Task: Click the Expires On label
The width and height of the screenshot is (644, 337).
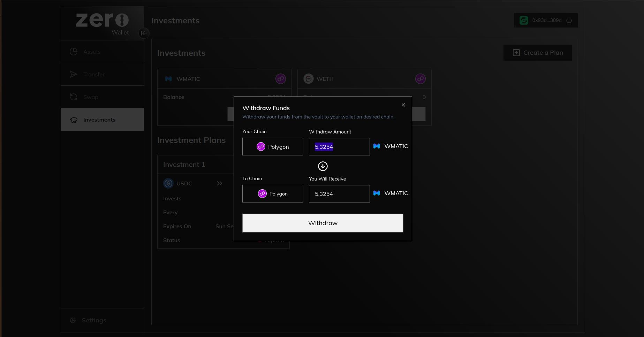Action: (x=177, y=227)
